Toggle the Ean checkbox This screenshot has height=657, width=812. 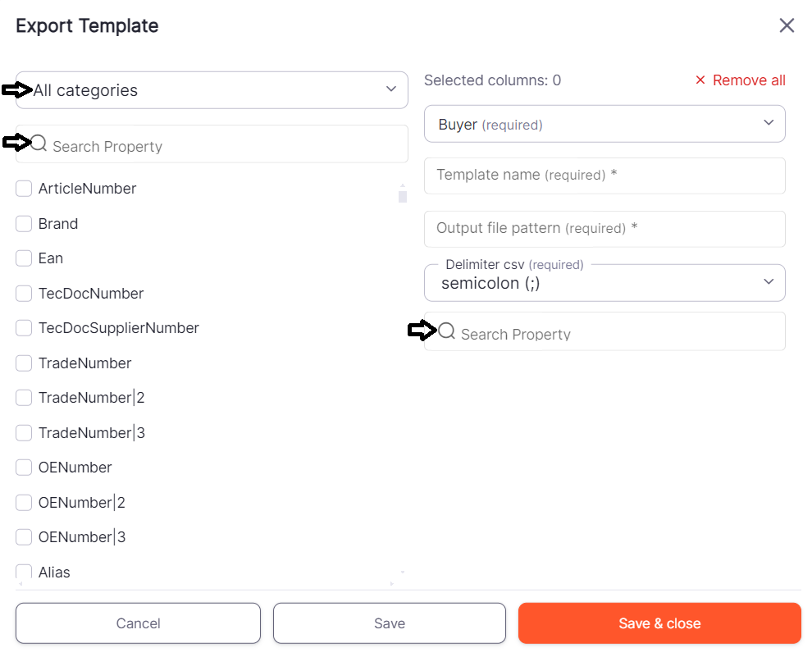[x=24, y=258]
